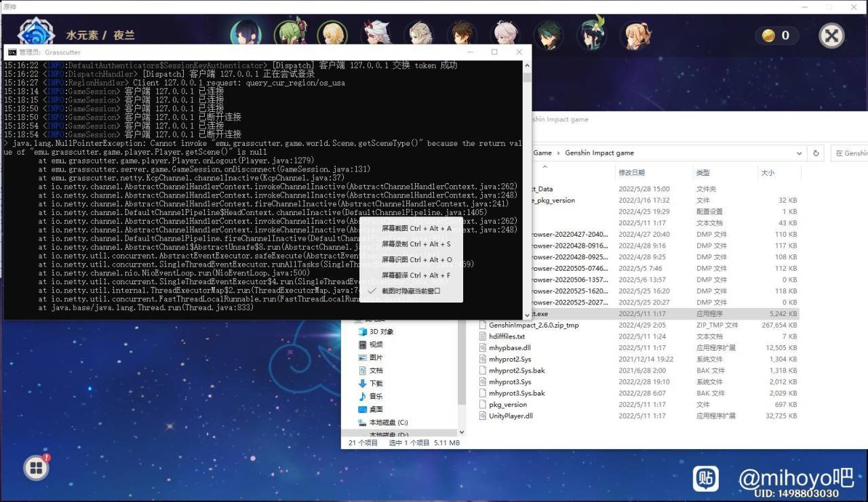Click the 21 个项目 status bar text
This screenshot has height=502, width=868.
tap(363, 443)
